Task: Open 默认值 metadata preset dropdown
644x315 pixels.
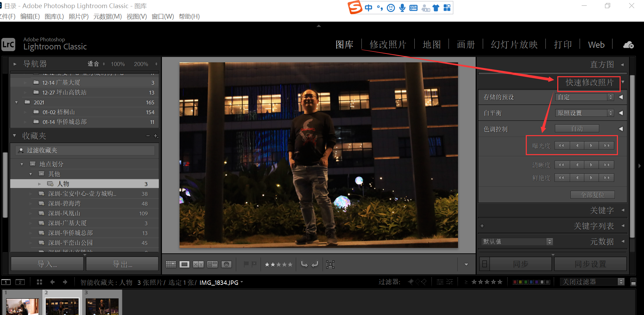Action: 517,241
